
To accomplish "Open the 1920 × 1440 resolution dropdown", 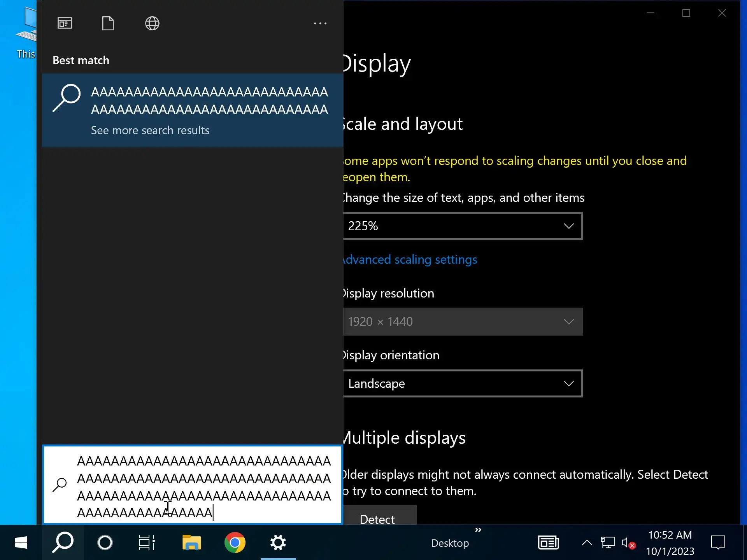I will [x=462, y=322].
